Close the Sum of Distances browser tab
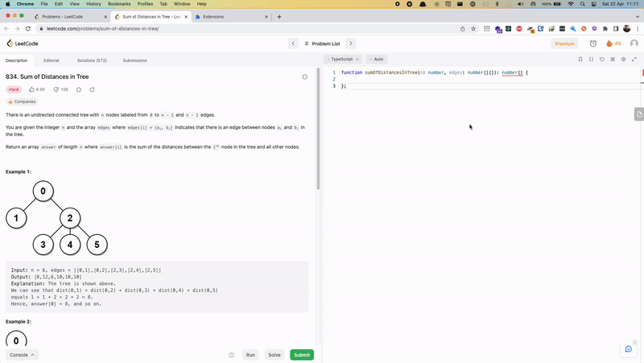Screen dimensions: 644x363 [186, 17]
